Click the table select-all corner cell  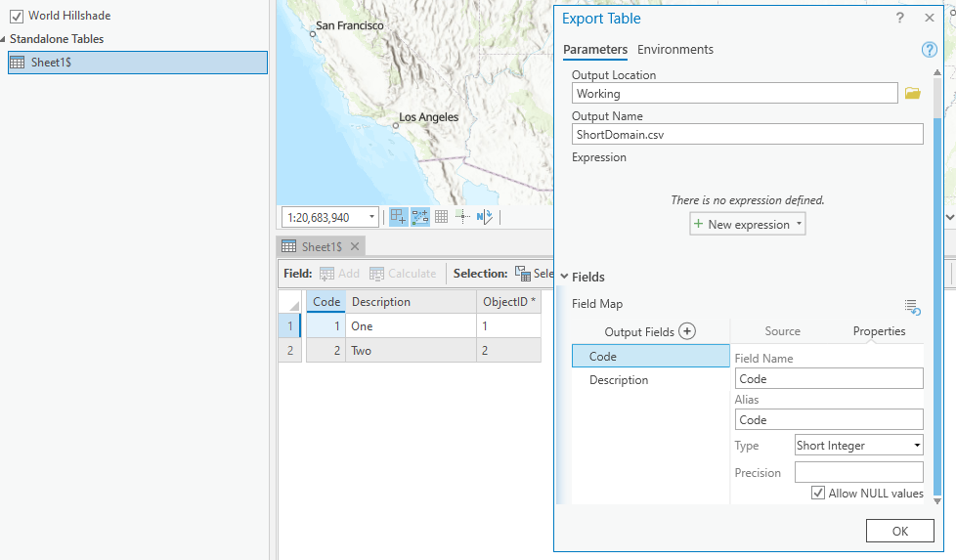(x=290, y=302)
